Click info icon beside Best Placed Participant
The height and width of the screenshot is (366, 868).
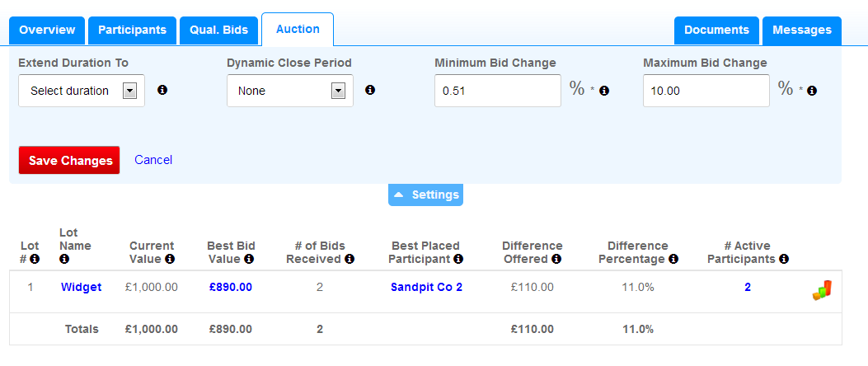[458, 259]
